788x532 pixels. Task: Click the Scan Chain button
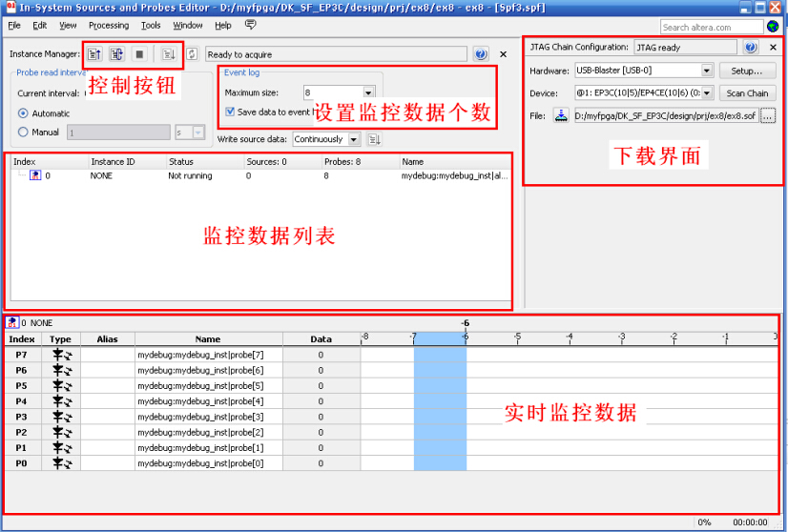(747, 93)
